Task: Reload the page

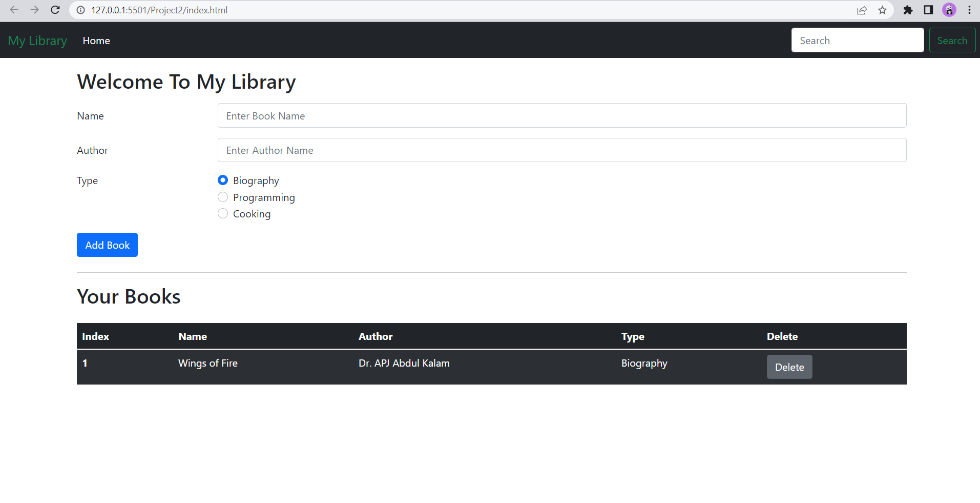Action: [55, 10]
